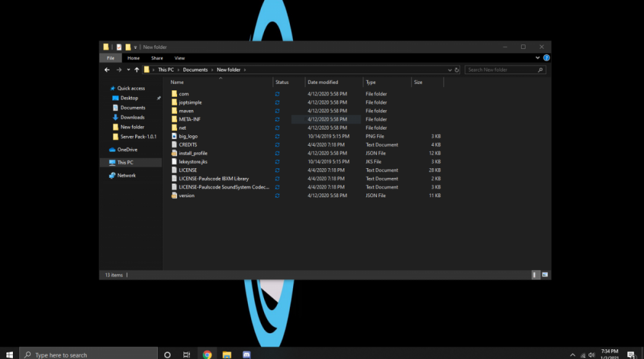This screenshot has height=359, width=644.
Task: Click the big_logo PNG file icon
Action: click(x=174, y=136)
